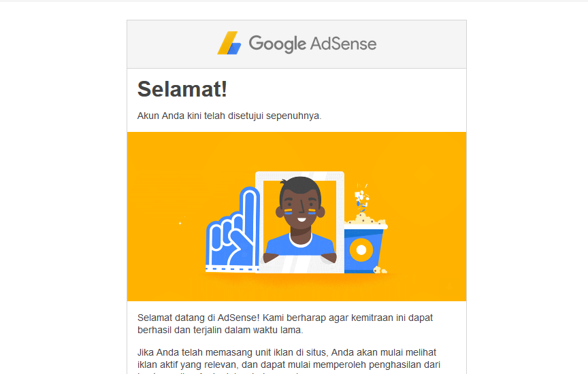Click the blue popcorn bucket illustration
The height and width of the screenshot is (374, 588).
click(x=363, y=249)
